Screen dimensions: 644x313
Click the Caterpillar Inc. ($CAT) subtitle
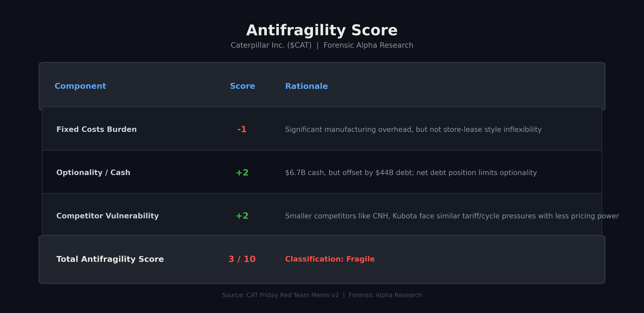click(271, 45)
